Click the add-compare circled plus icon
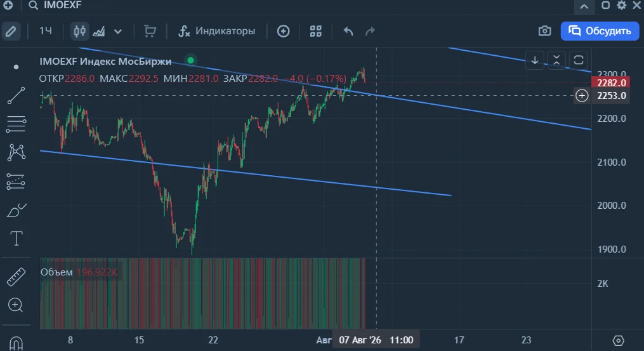Image resolution: width=644 pixels, height=351 pixels. [284, 31]
